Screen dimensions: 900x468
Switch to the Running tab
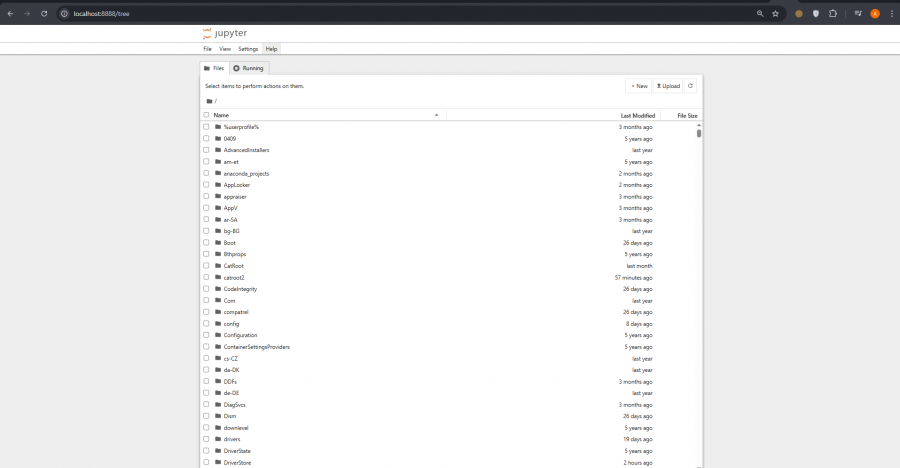(248, 68)
